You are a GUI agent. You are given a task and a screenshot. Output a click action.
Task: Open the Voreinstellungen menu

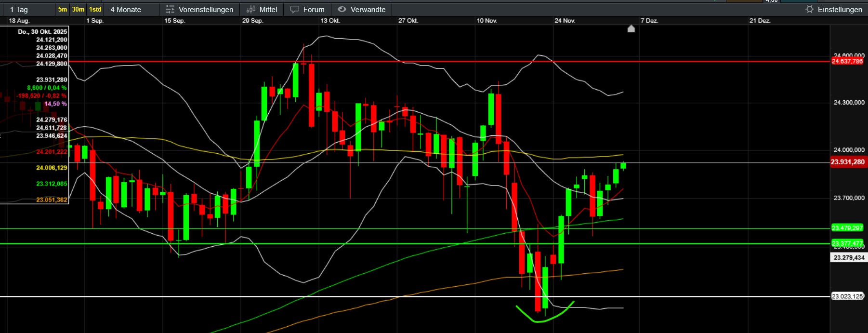[x=199, y=9]
